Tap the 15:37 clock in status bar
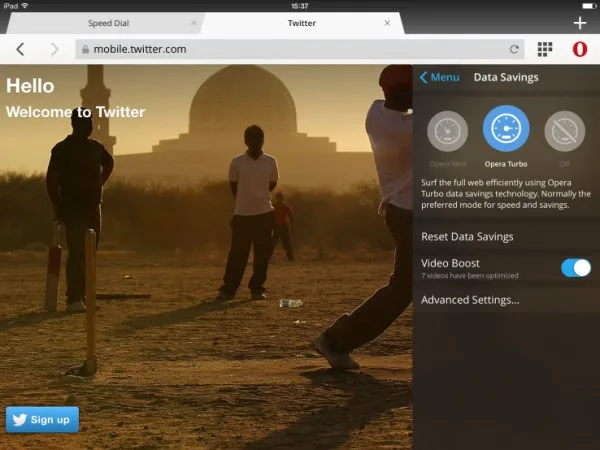 (x=300, y=6)
